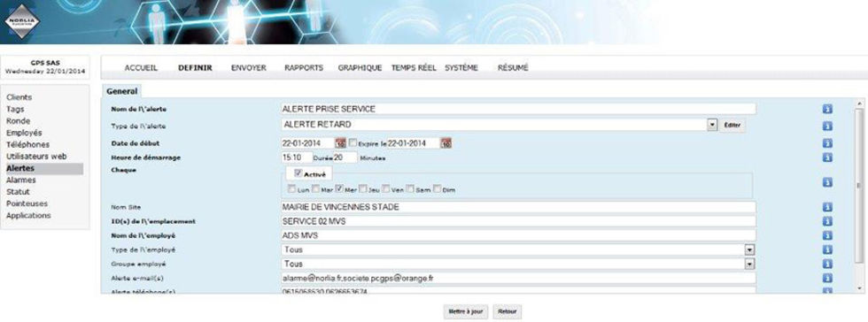The image size is (868, 322).
Task: Open Alertes in the sidebar
Action: coord(44,168)
